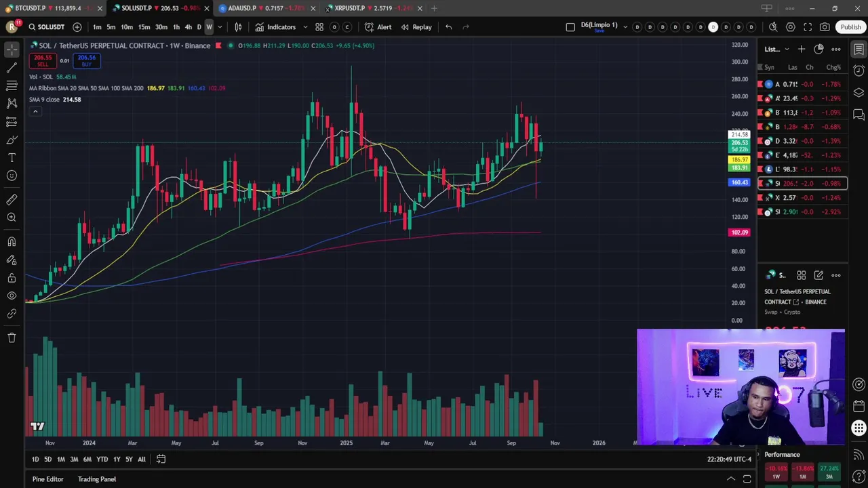
Task: Activate the zoom in tool
Action: tap(12, 218)
